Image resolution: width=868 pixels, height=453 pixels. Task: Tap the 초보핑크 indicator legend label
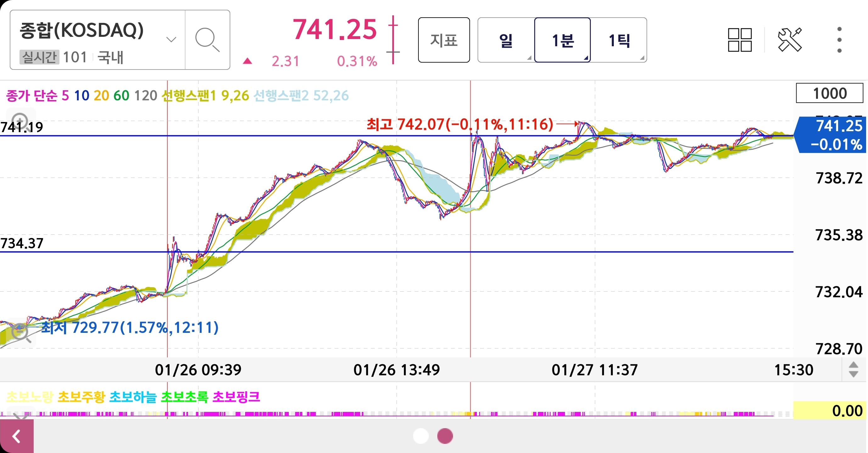[x=236, y=397]
